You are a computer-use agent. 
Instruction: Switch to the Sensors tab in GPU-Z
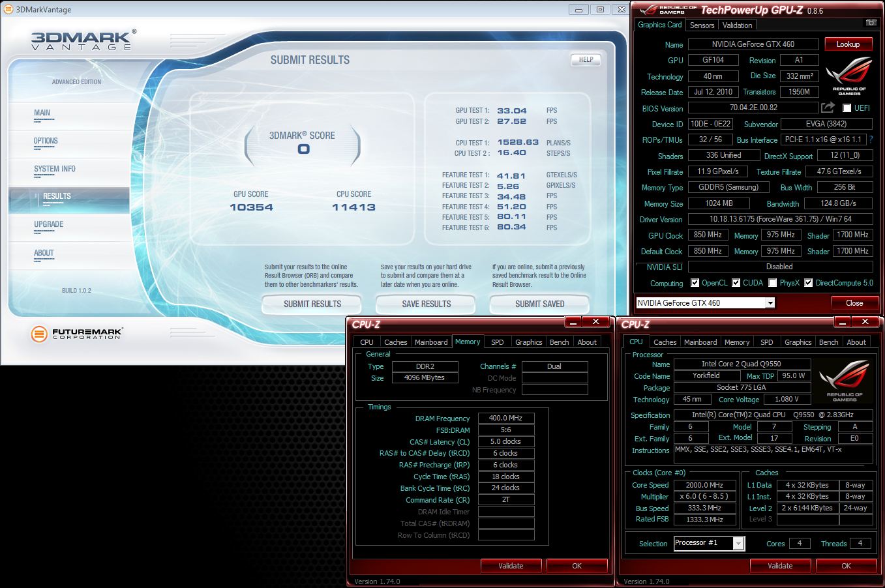[702, 25]
